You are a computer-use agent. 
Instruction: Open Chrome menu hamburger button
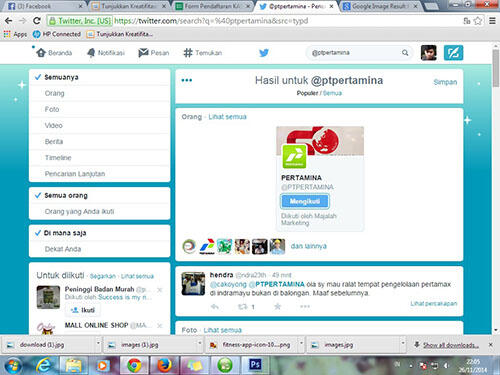click(492, 21)
